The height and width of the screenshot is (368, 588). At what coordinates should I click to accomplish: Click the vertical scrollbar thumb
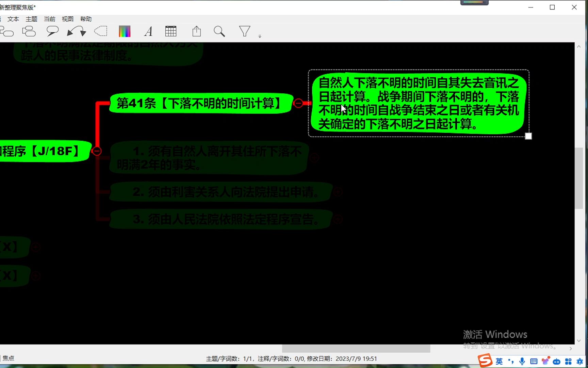coord(579,178)
